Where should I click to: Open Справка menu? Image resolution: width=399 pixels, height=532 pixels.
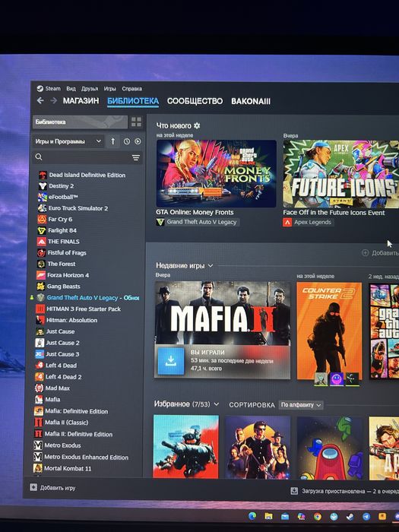pos(132,89)
